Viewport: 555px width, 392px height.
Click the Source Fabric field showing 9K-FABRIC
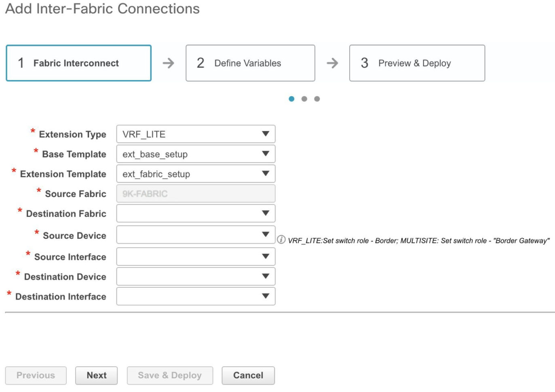(x=196, y=193)
